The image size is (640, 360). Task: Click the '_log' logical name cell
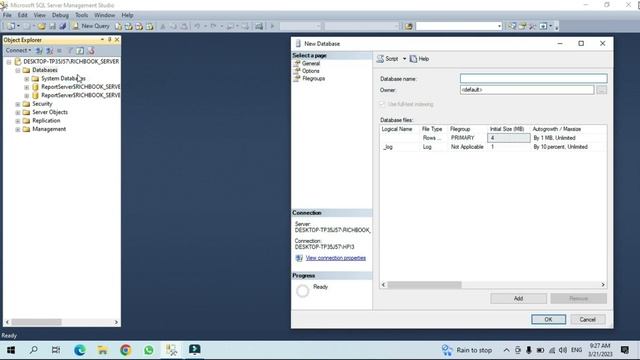(400, 147)
